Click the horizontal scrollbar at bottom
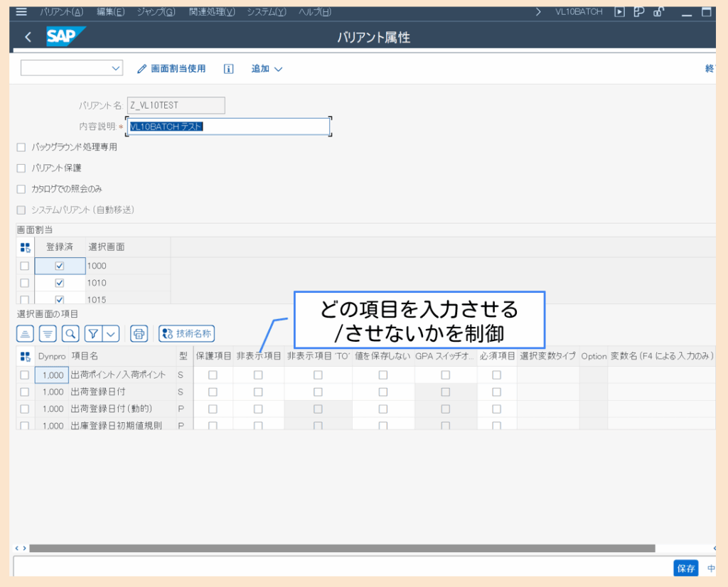 (342, 549)
